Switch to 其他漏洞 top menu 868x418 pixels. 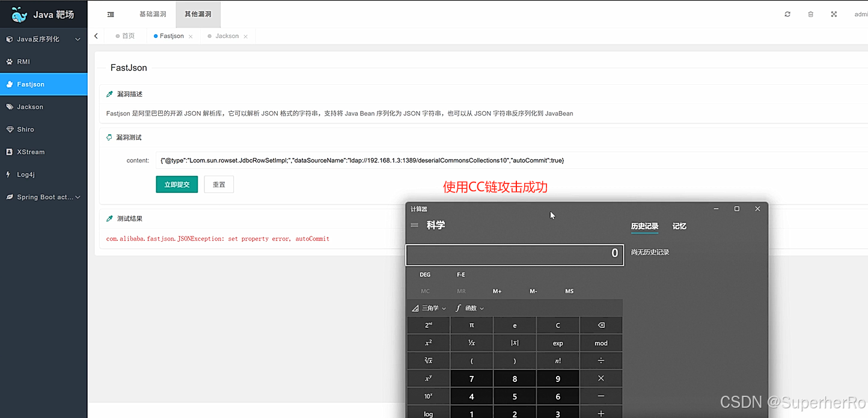198,14
